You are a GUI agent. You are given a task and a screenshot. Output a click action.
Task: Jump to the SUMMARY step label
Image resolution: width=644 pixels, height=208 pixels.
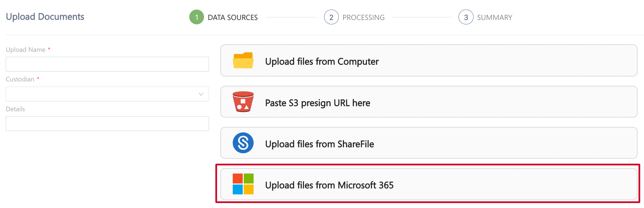coord(494,17)
